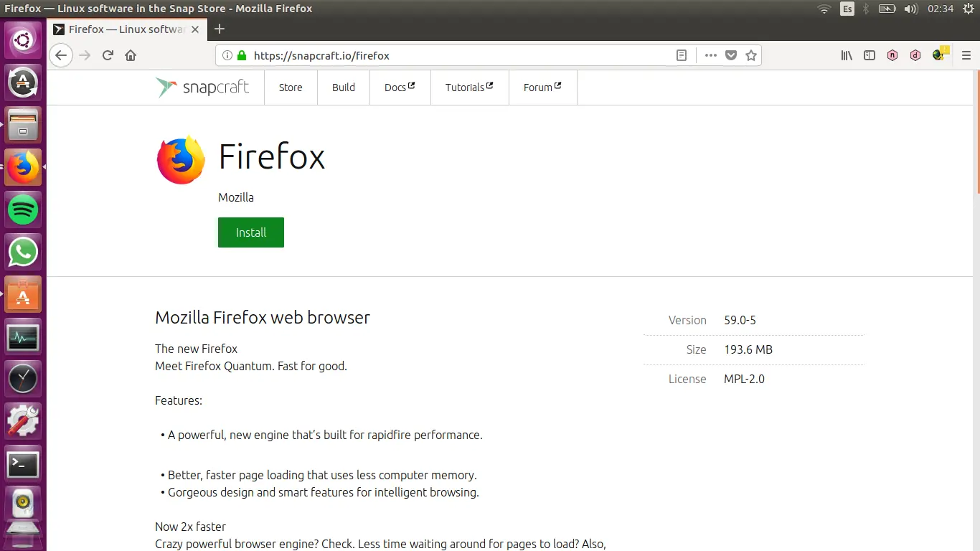The height and width of the screenshot is (551, 980).
Task: Show site information icon in address bar
Action: (227, 55)
